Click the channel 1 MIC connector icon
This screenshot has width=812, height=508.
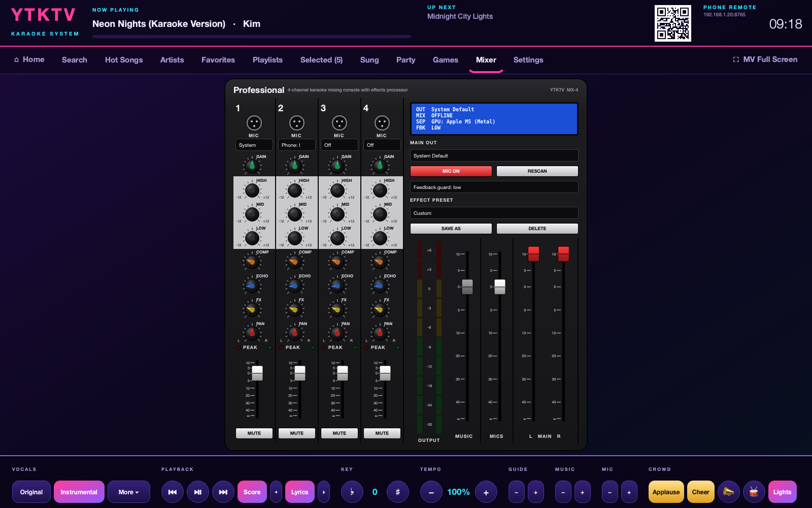tap(254, 123)
